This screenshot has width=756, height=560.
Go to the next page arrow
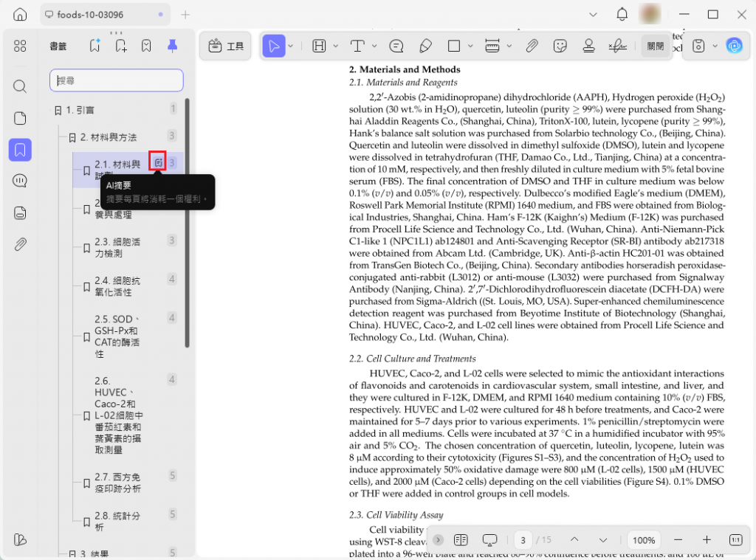(x=602, y=540)
